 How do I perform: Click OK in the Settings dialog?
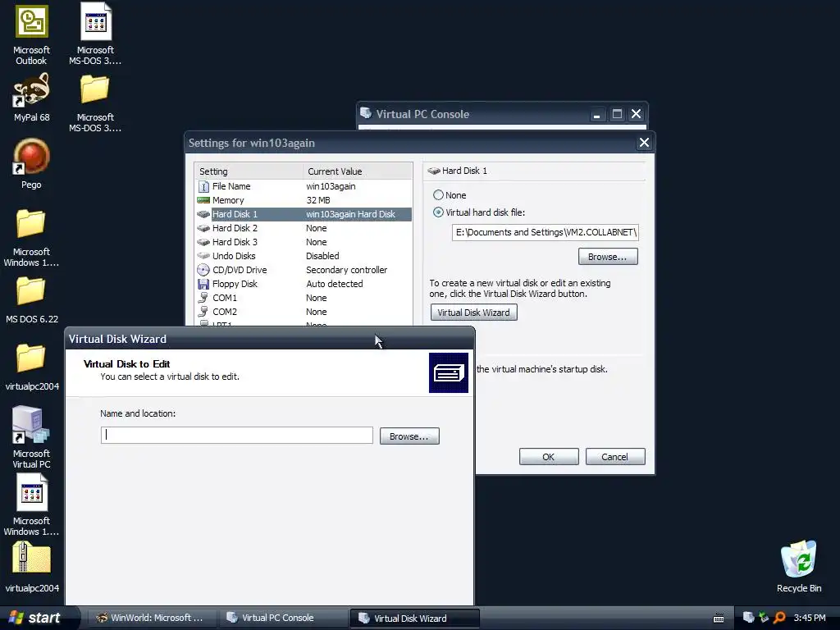tap(549, 457)
